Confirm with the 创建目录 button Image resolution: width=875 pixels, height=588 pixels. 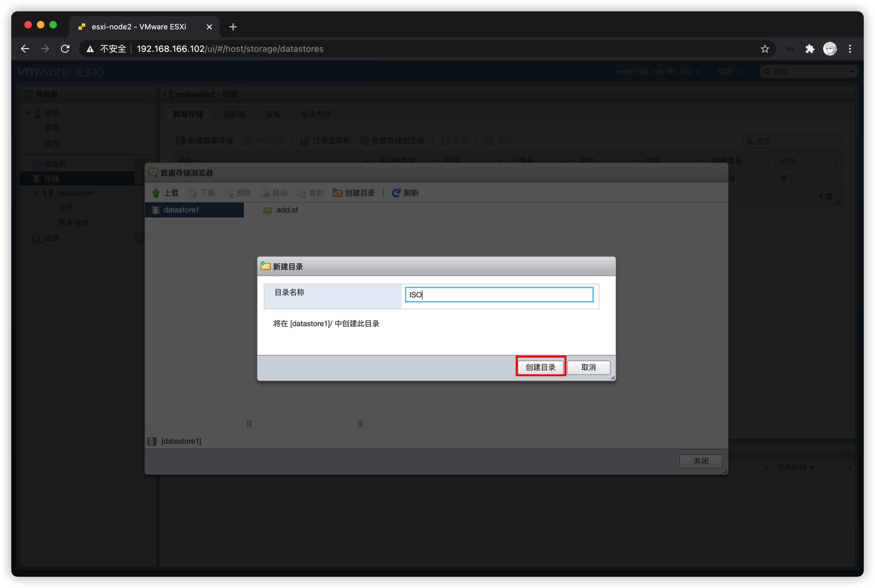[540, 367]
